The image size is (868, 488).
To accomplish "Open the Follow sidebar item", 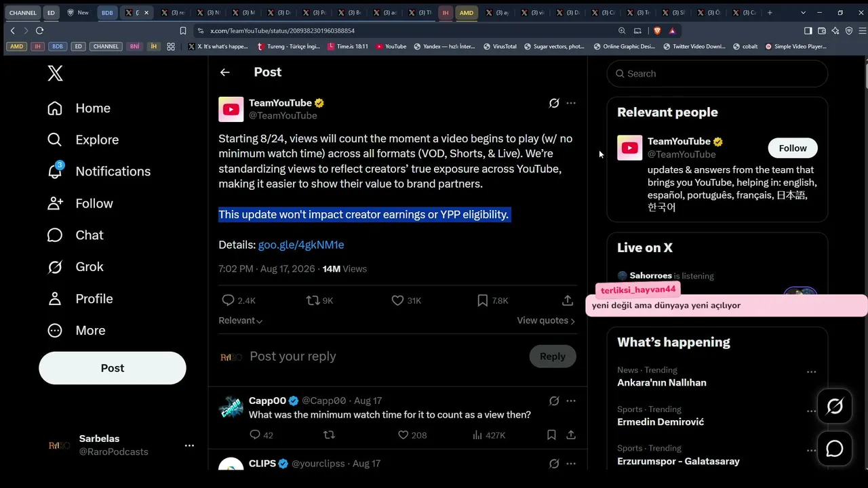I will coord(80,203).
